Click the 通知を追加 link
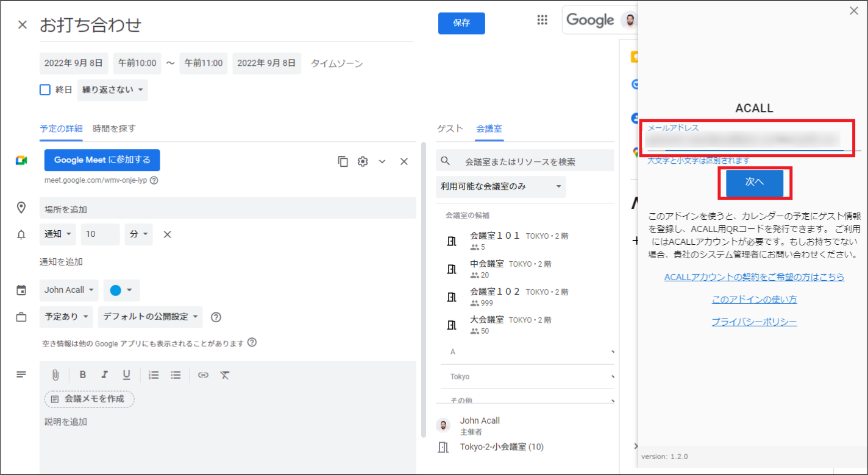This screenshot has width=868, height=475. (x=61, y=262)
